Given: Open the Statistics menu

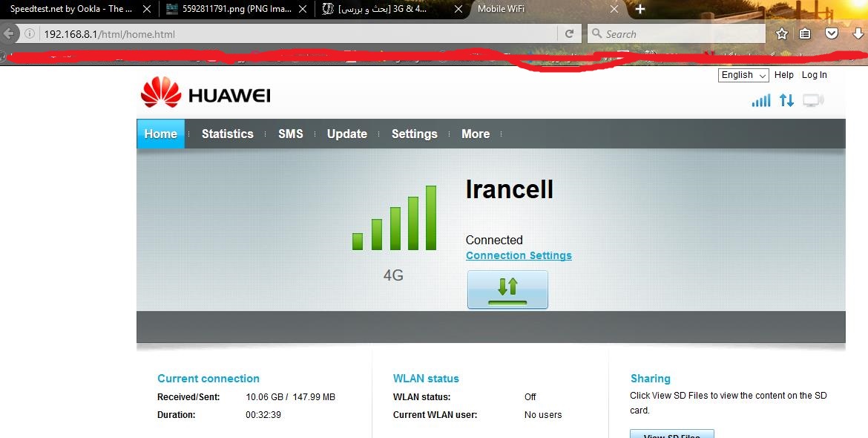Looking at the screenshot, I should 228,134.
